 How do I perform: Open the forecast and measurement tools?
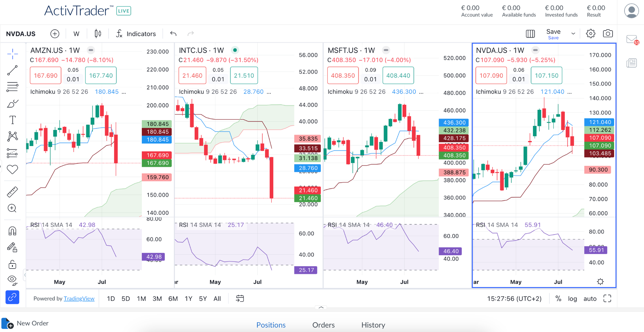12,153
